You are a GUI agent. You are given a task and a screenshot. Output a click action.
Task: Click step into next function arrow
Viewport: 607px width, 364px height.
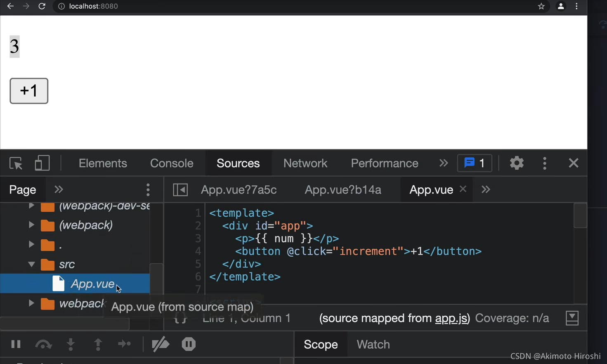pos(71,344)
